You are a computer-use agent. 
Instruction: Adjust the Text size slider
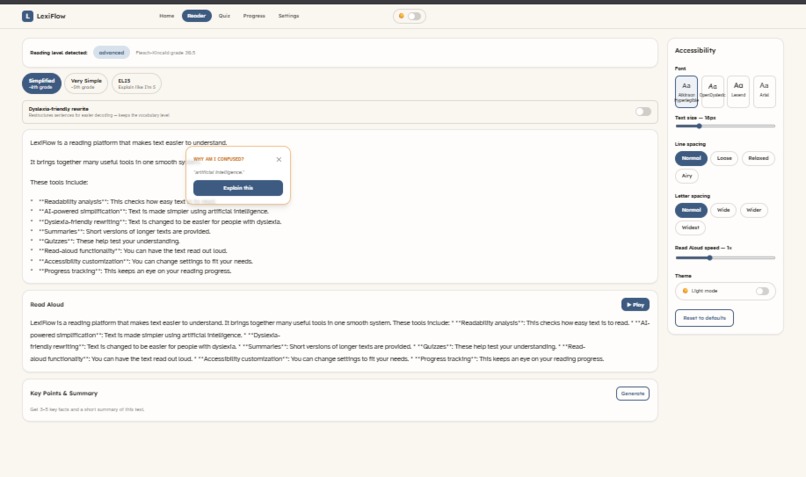point(725,126)
